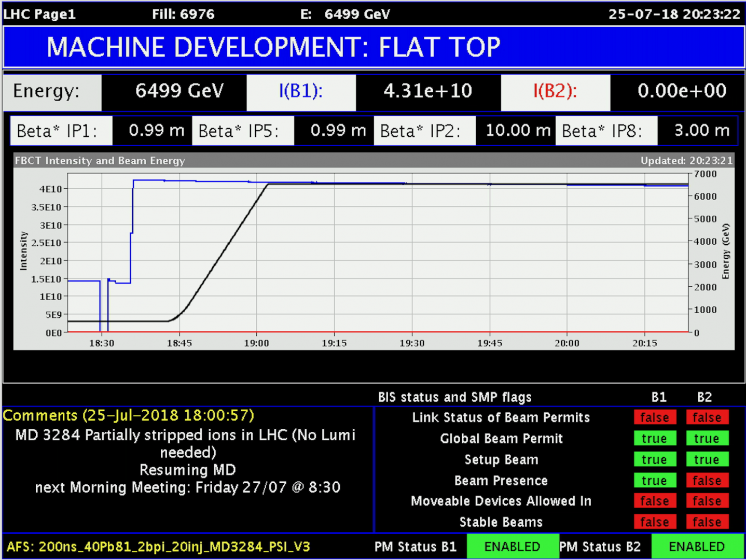Click the Stable Beams label
This screenshot has height=560, width=746.
pyautogui.click(x=501, y=522)
